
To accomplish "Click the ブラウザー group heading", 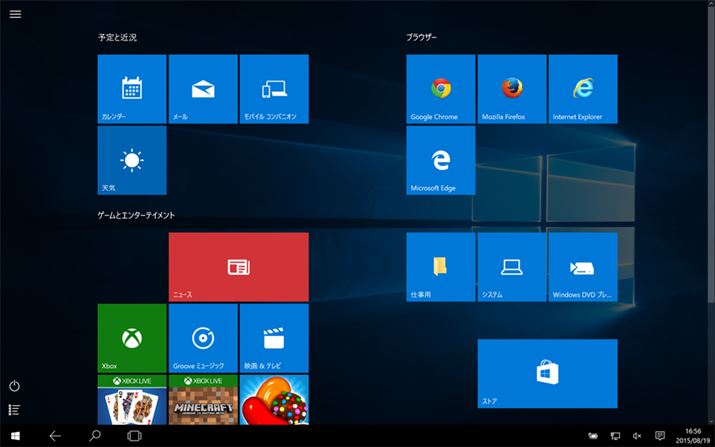I will 421,37.
